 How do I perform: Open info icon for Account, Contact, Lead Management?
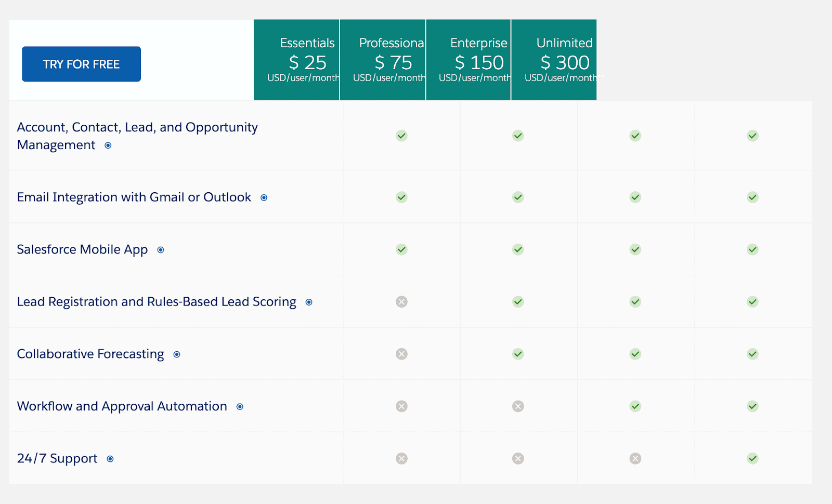pyautogui.click(x=108, y=145)
